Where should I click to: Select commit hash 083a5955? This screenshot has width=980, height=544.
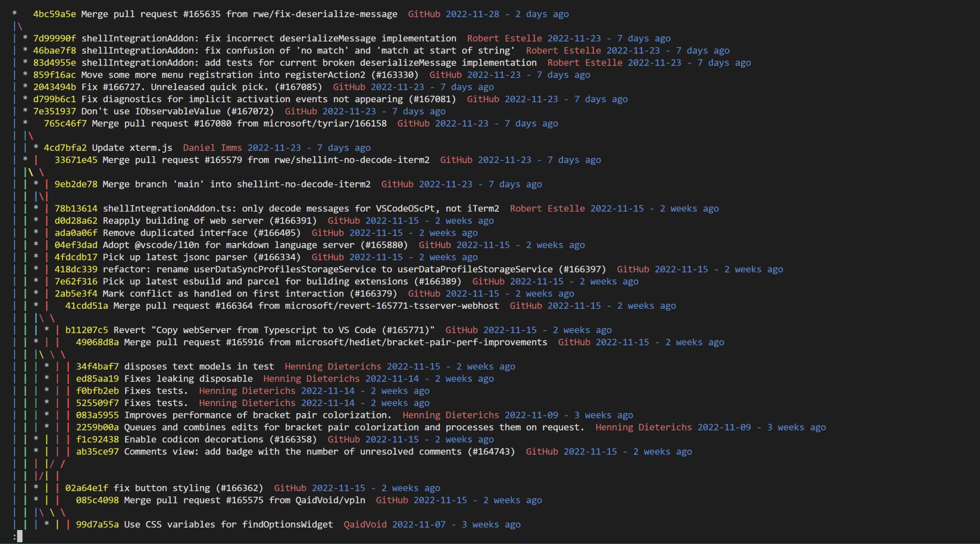click(x=97, y=415)
